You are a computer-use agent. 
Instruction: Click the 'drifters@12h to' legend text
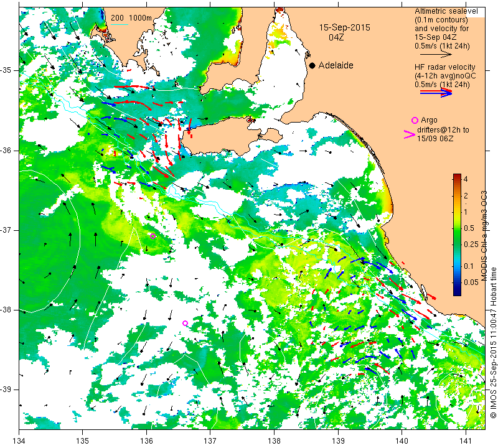[443, 130]
